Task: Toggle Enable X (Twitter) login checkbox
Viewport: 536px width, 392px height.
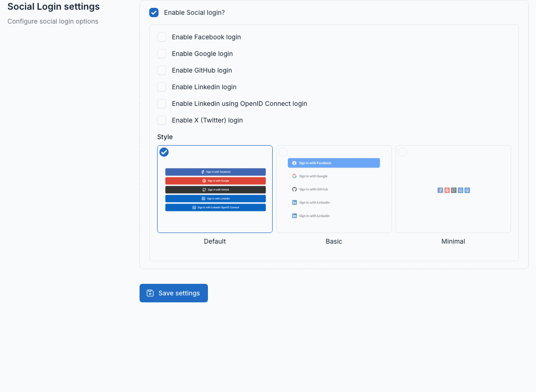Action: [162, 120]
